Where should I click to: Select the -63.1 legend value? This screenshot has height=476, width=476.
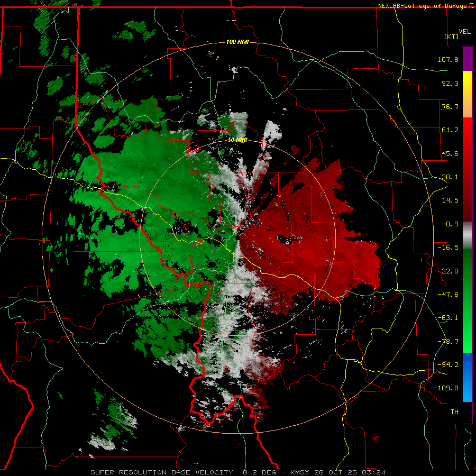(448, 318)
